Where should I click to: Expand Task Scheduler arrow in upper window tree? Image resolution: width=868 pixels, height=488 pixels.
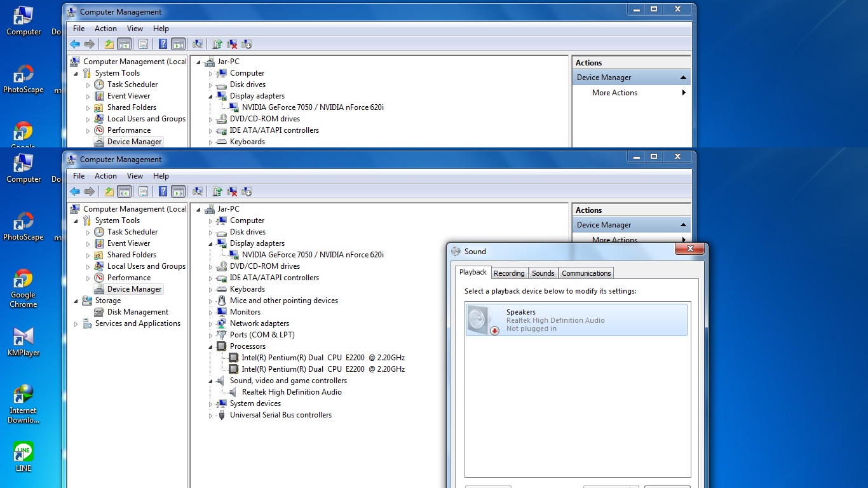coord(88,85)
